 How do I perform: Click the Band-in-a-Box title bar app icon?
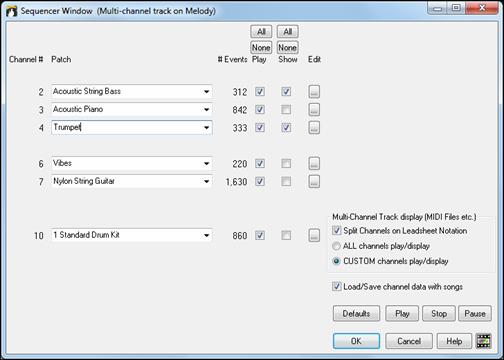[x=12, y=11]
